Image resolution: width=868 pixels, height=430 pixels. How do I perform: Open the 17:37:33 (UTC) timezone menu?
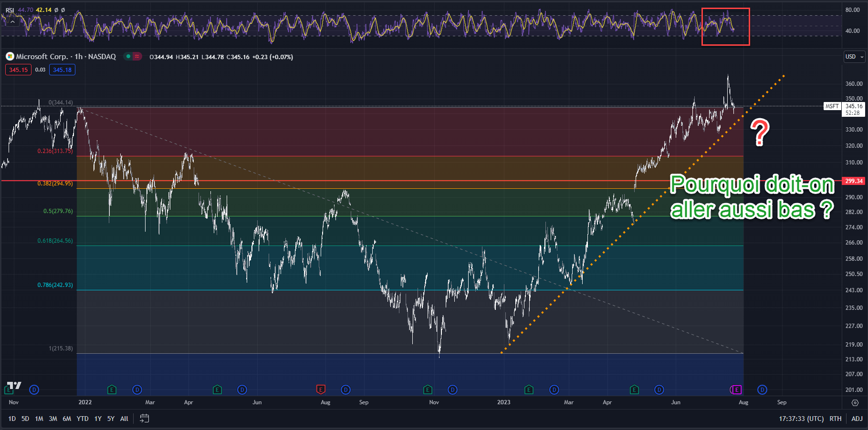tap(801, 419)
